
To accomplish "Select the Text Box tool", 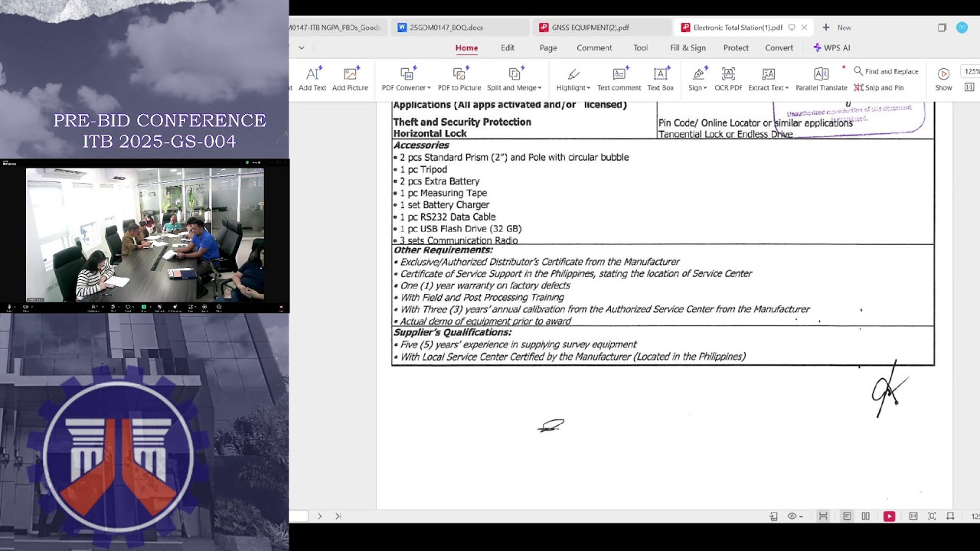I will (661, 79).
